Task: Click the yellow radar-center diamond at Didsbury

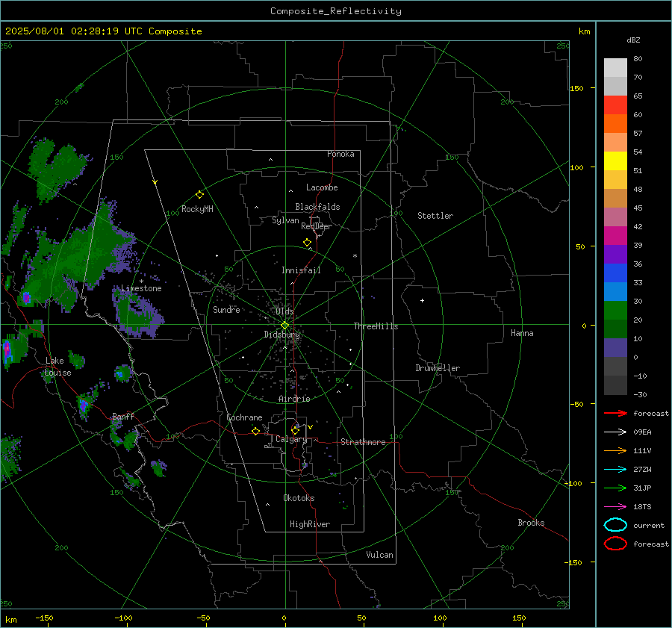Action: pos(284,326)
